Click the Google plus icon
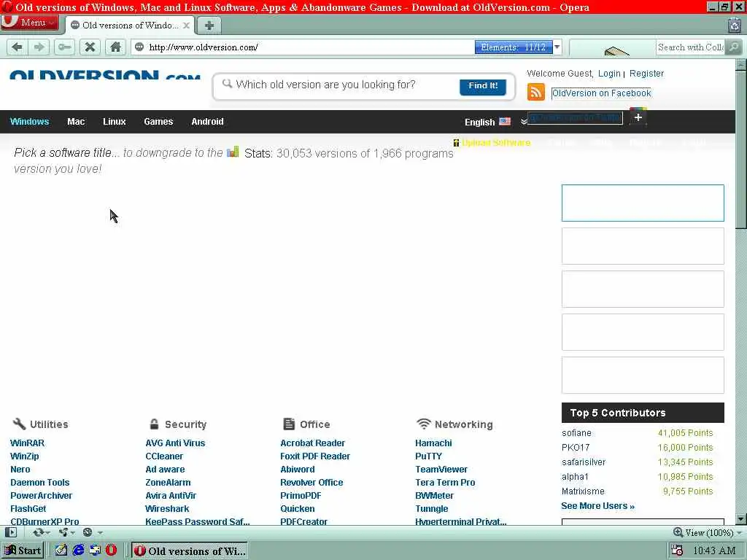The image size is (747, 560). pos(638,117)
